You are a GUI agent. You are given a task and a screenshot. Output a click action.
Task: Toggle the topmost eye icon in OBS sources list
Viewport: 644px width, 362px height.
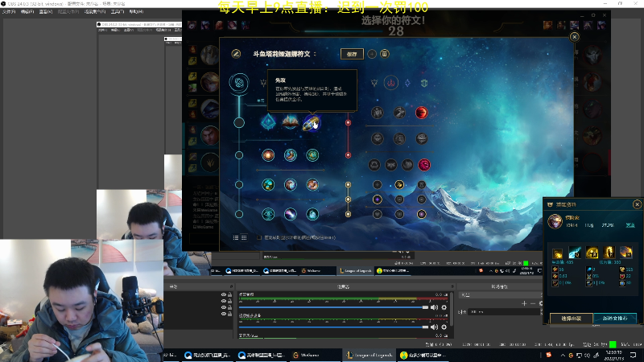tap(224, 294)
